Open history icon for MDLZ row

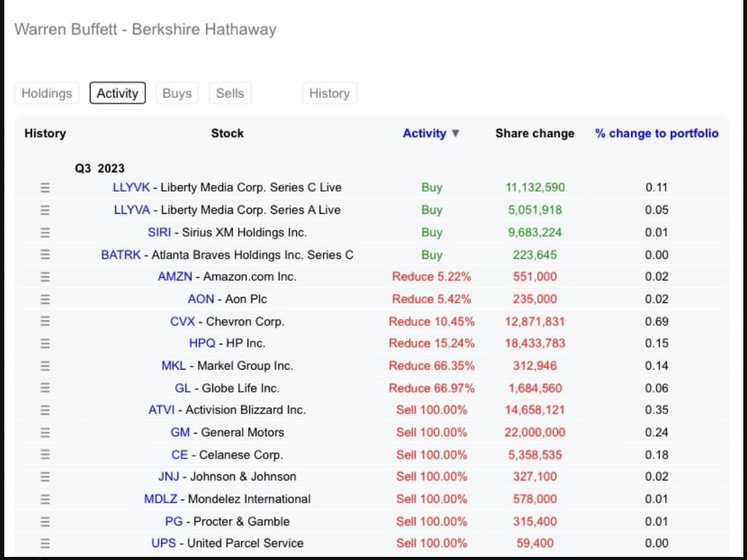[x=45, y=499]
